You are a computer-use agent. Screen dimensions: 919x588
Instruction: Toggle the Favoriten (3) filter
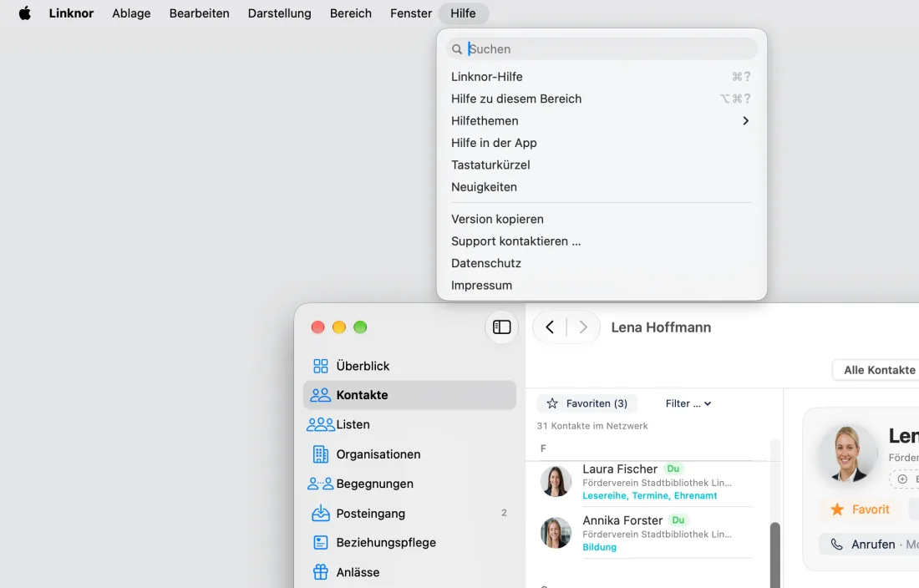coord(586,403)
